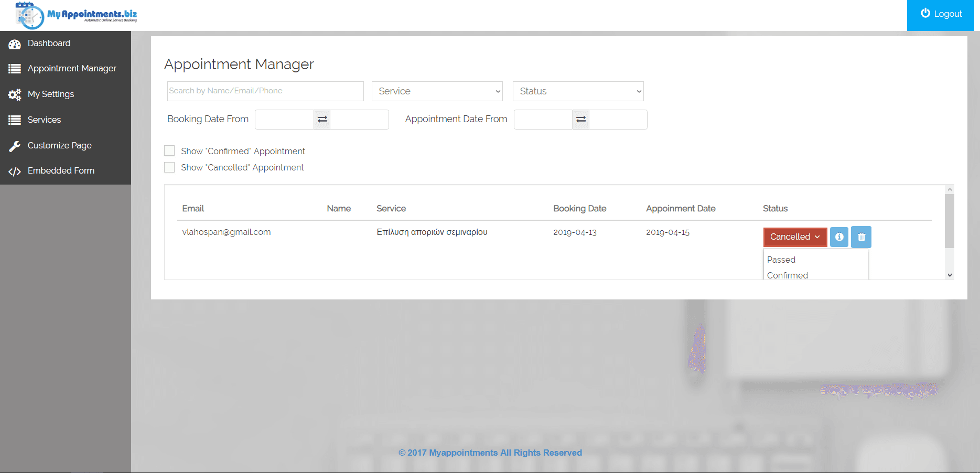The image size is (980, 473).
Task: Click the service name Επίλυση αποριών σεμιναρίου
Action: click(432, 232)
